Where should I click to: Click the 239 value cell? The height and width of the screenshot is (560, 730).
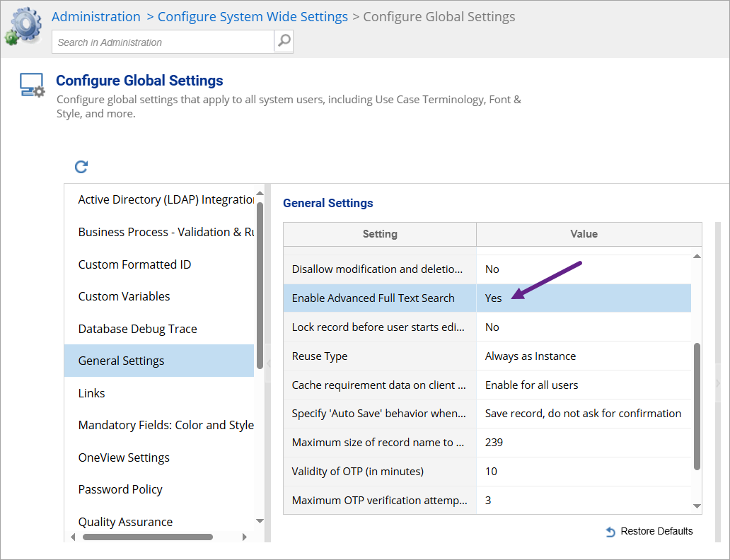[584, 442]
